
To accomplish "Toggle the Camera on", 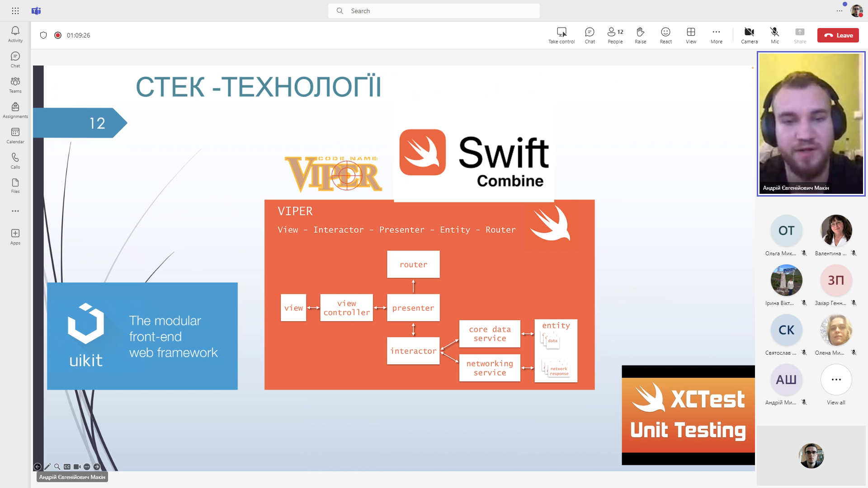I will click(x=749, y=35).
